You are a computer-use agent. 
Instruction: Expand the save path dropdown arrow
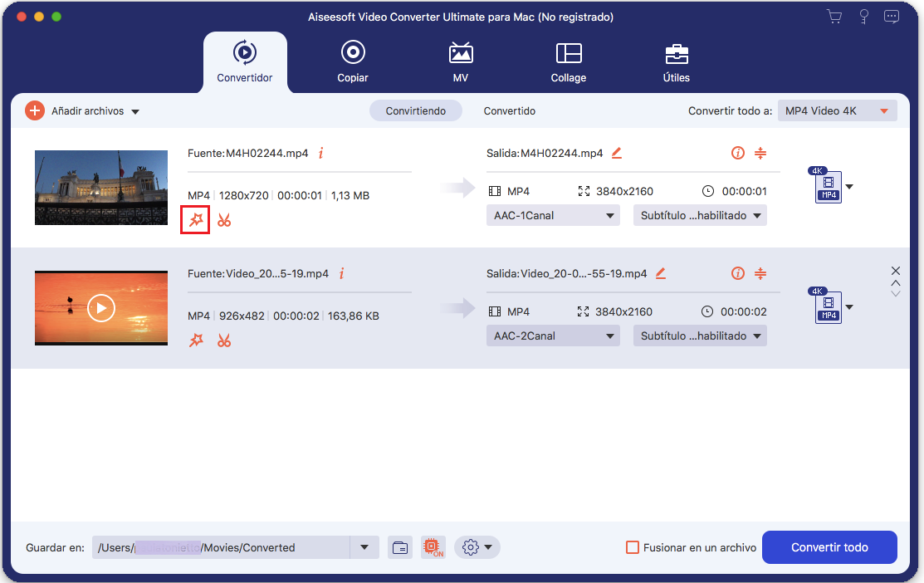click(x=364, y=547)
